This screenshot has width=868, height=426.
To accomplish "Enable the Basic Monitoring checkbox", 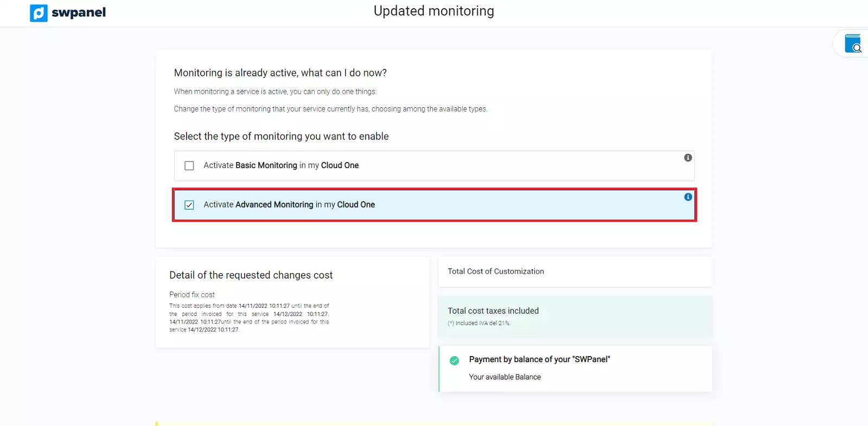I will (x=189, y=166).
